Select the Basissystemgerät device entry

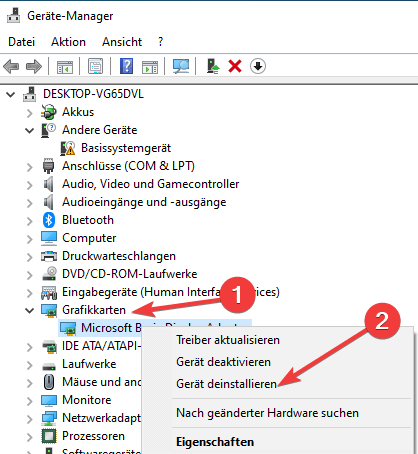coord(126,148)
